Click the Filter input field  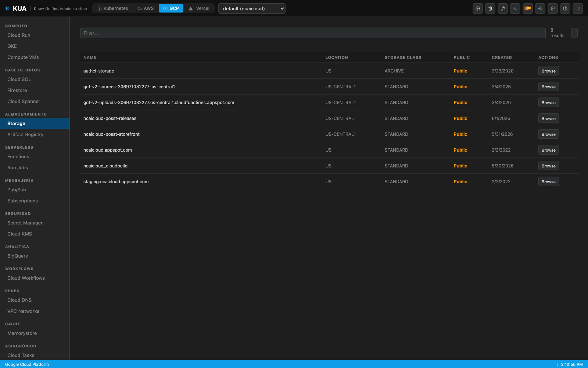pos(313,33)
